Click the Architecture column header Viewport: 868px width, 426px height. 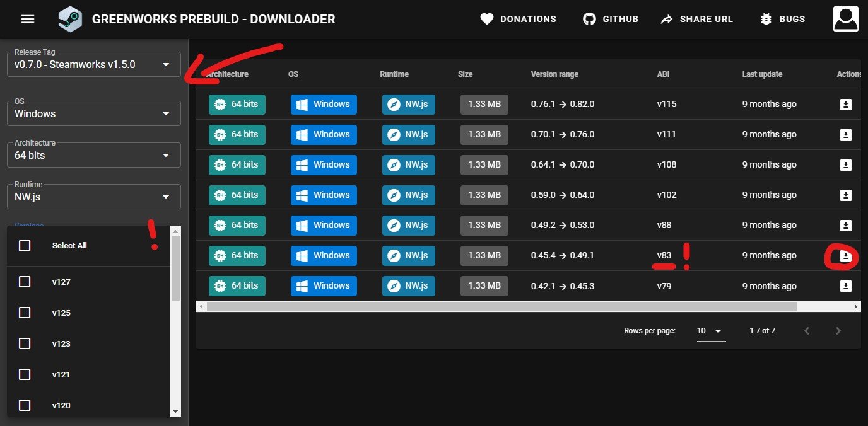pyautogui.click(x=227, y=74)
